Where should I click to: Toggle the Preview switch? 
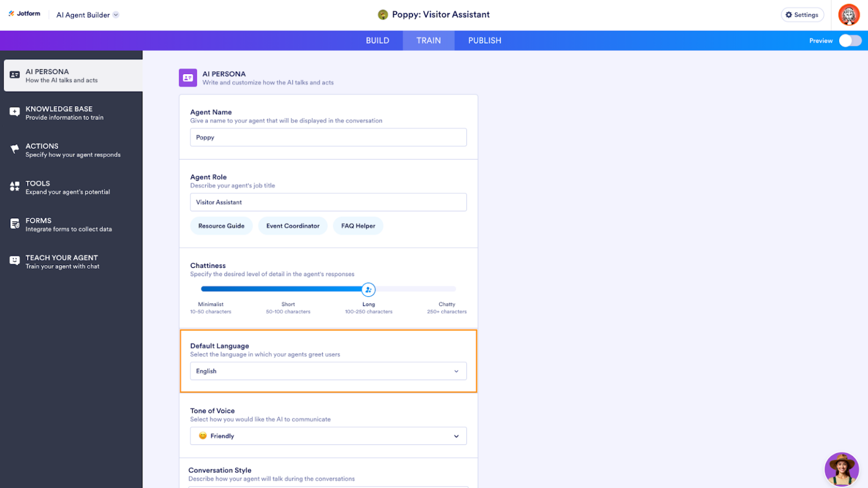tap(849, 41)
